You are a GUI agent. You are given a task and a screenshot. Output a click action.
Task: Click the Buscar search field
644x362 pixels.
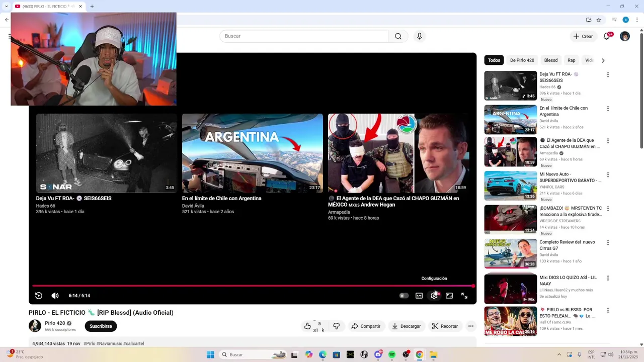(x=304, y=36)
